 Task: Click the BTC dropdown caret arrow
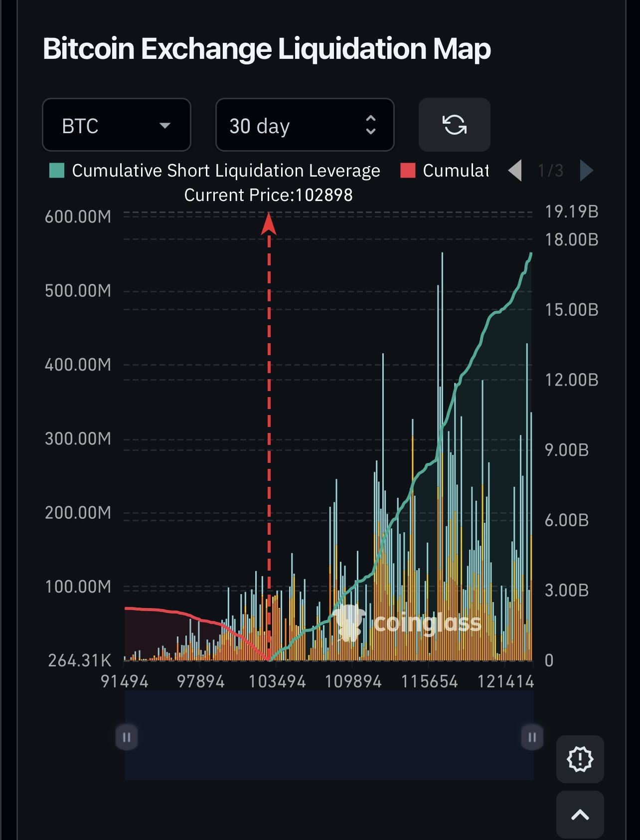(x=165, y=125)
